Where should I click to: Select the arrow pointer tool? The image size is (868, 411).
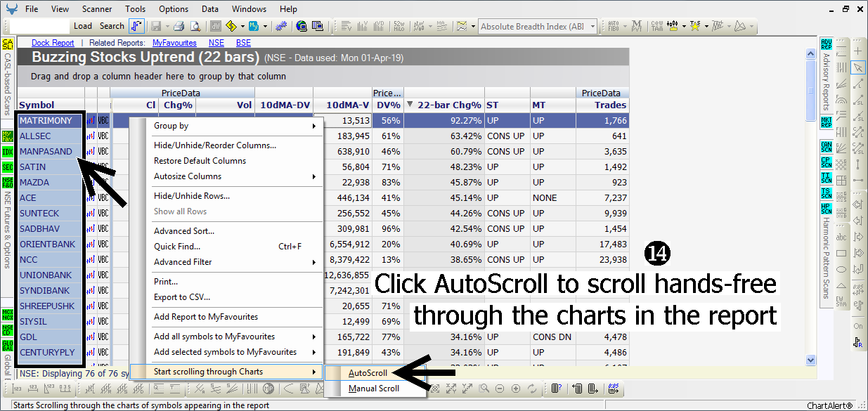[858, 67]
